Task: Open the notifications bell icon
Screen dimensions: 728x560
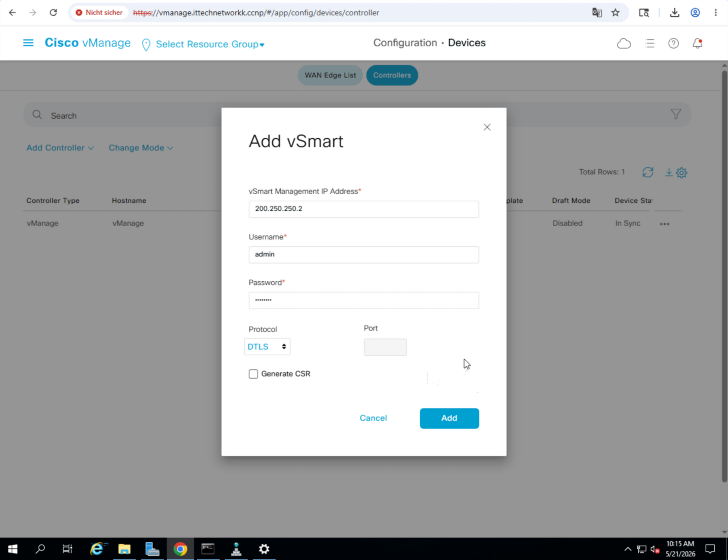Action: click(x=698, y=44)
